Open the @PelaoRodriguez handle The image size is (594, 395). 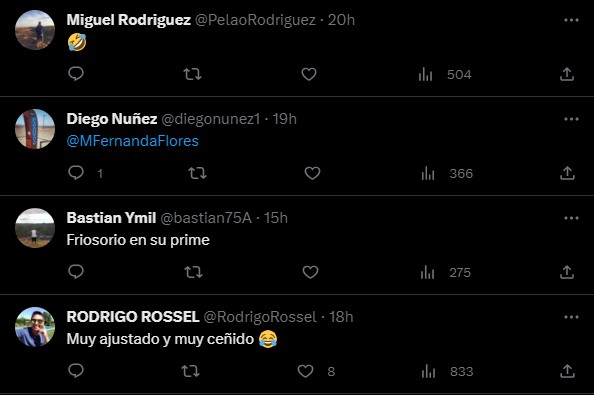(255, 20)
